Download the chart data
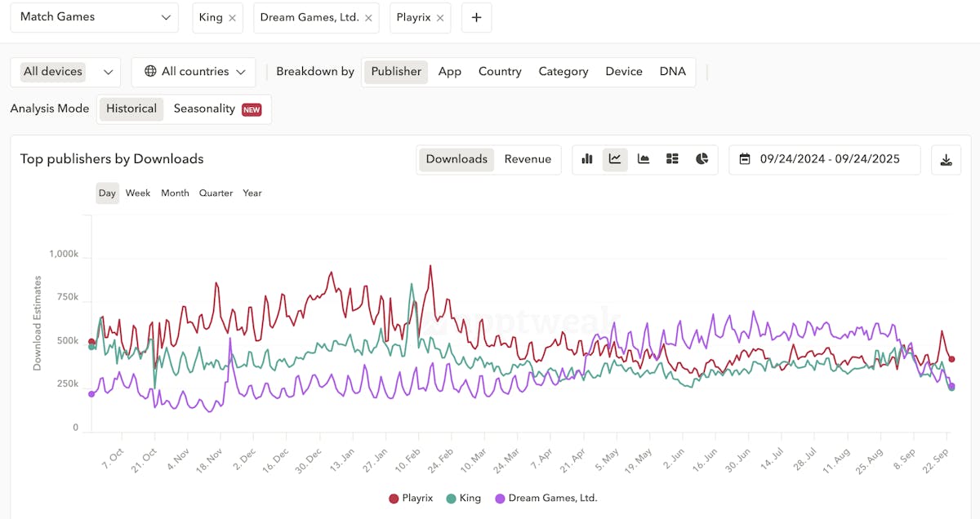This screenshot has width=980, height=519. (946, 160)
